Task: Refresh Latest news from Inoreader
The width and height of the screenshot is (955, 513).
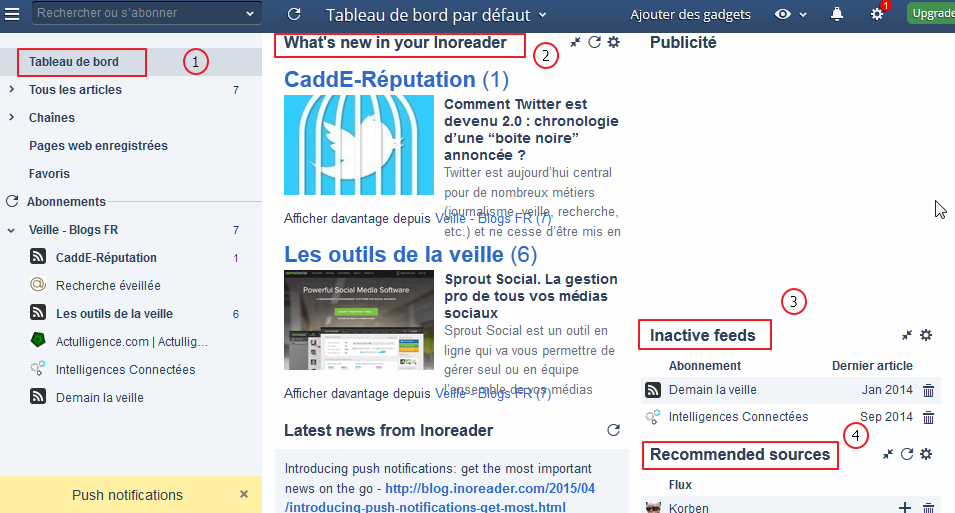Action: 613,430
